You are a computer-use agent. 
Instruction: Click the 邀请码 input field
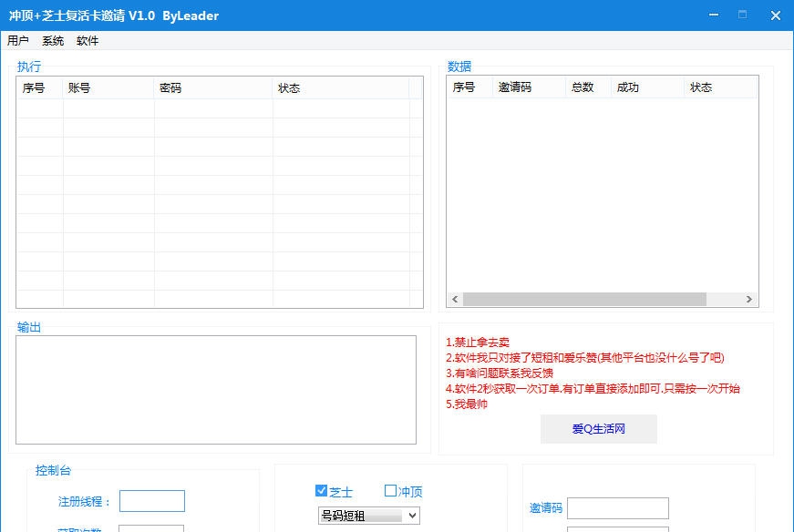(620, 507)
